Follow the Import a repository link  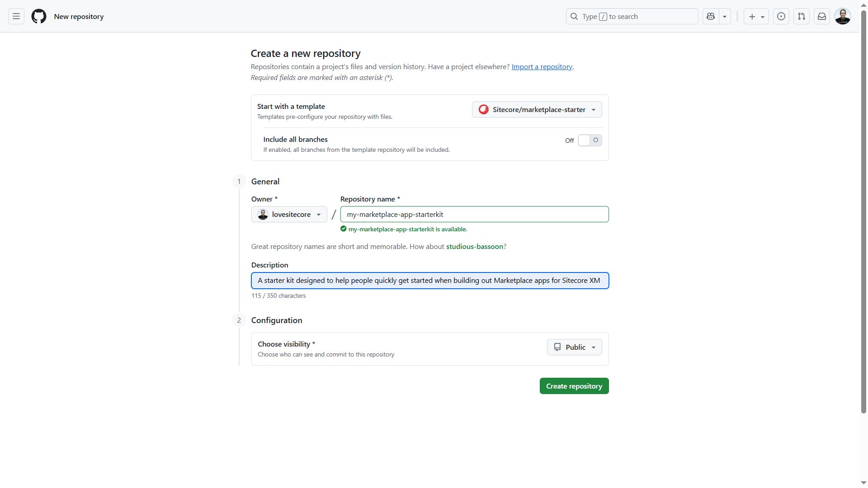(x=542, y=66)
